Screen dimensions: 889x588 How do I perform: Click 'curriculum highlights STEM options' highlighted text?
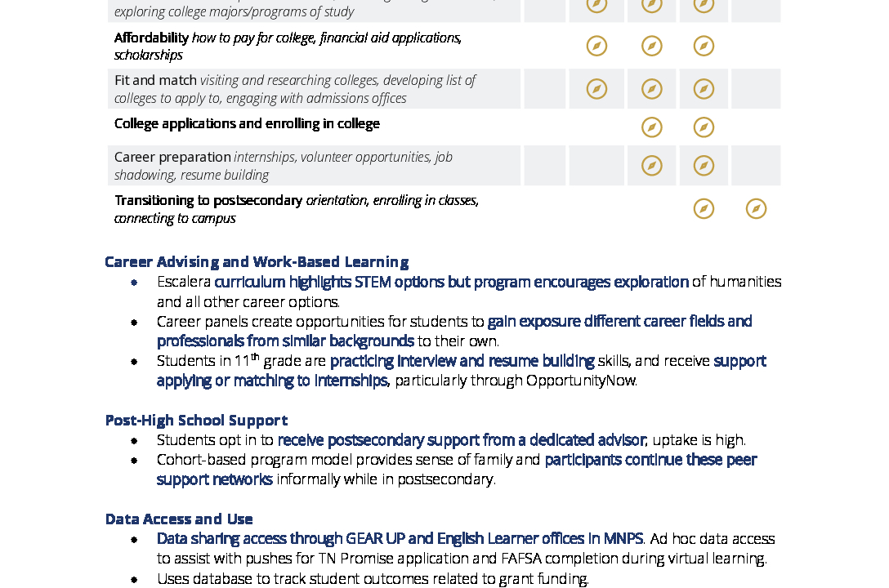tap(329, 282)
